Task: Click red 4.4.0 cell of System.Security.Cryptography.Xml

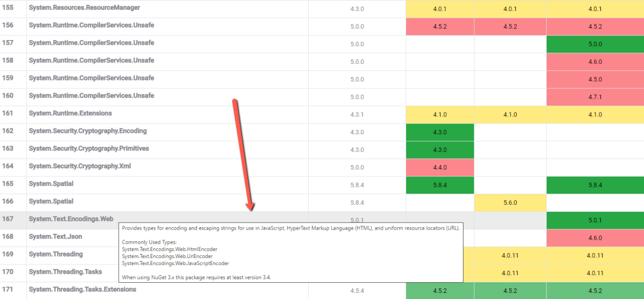Action: 440,167
